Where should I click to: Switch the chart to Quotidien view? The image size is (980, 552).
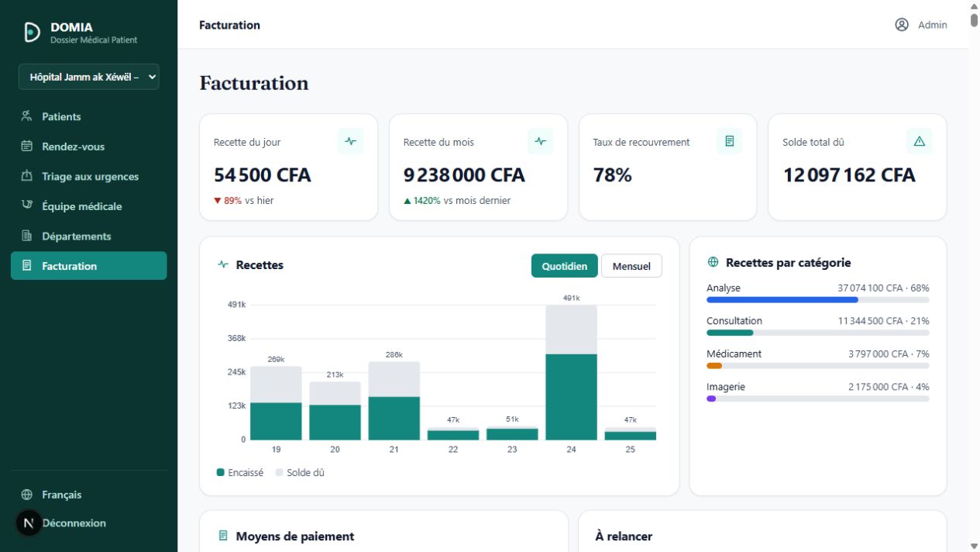click(565, 266)
